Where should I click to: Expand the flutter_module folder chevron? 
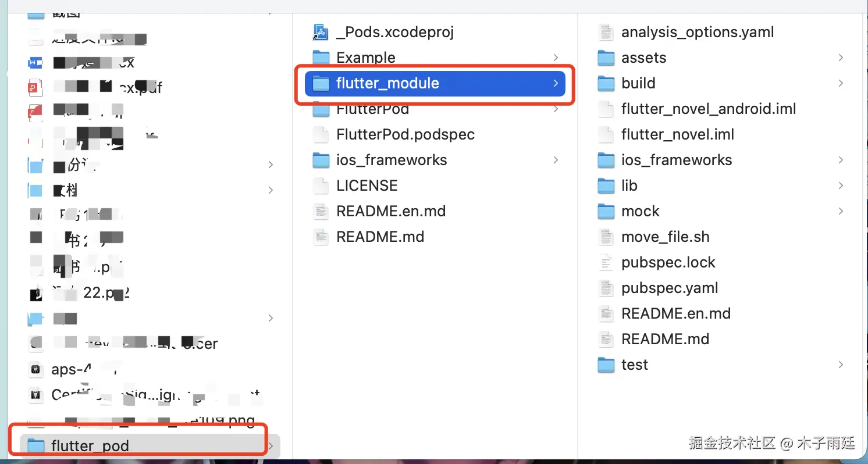[556, 83]
